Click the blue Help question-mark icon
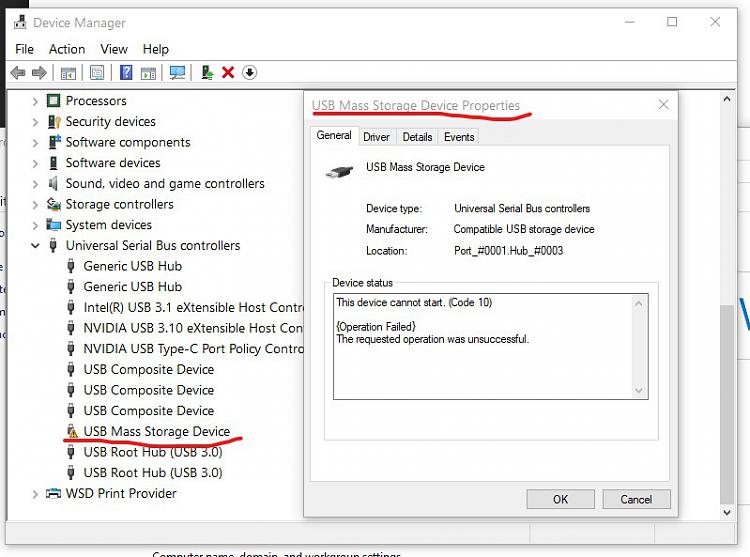750x557 pixels. tap(126, 73)
